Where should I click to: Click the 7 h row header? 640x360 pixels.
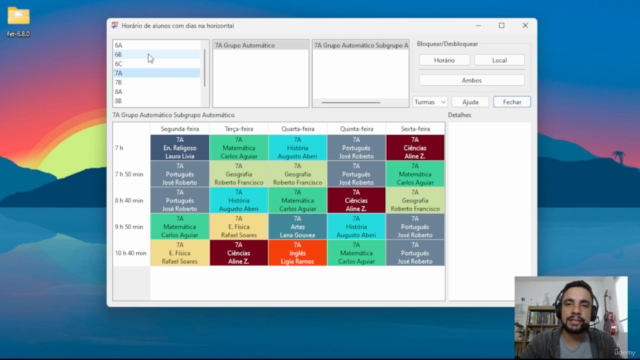131,148
